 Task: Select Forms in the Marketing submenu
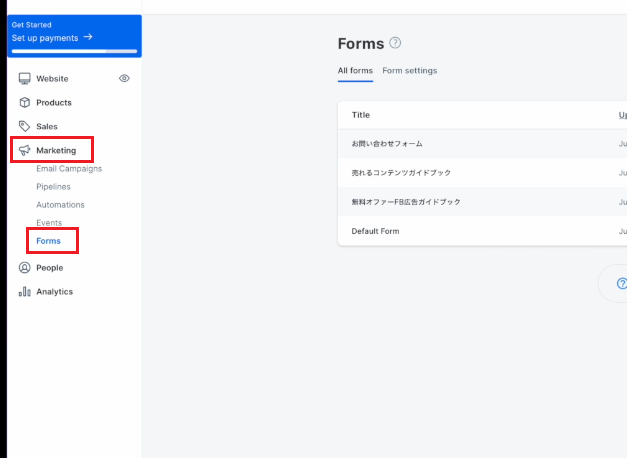pos(48,241)
